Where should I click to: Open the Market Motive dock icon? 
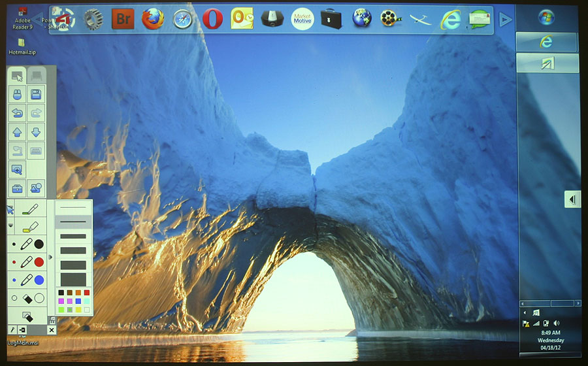[x=302, y=19]
